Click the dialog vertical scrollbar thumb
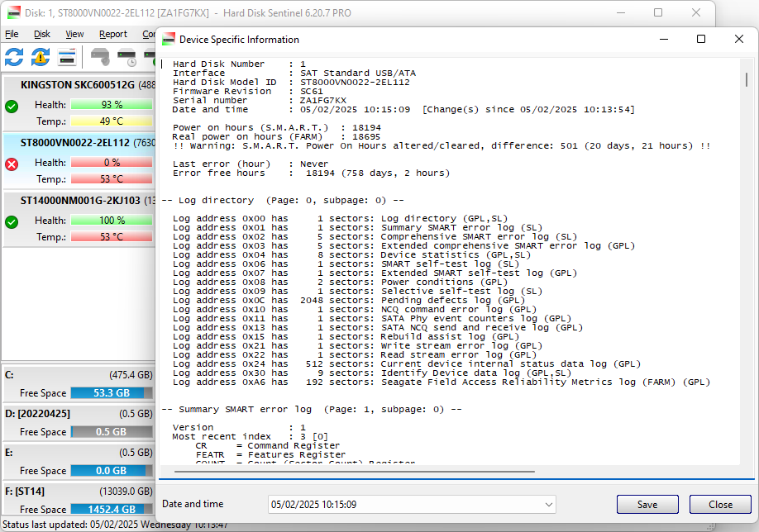Viewport: 759px width, 532px height. (x=747, y=80)
